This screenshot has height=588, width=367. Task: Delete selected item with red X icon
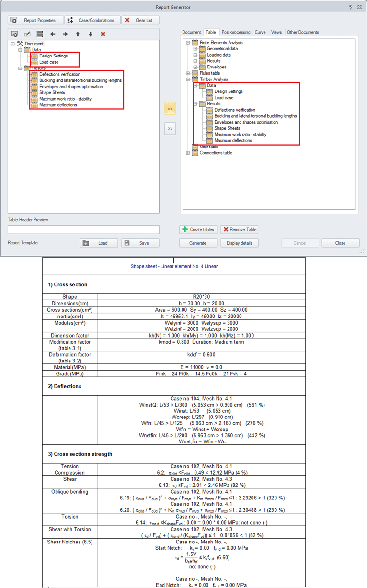103,34
